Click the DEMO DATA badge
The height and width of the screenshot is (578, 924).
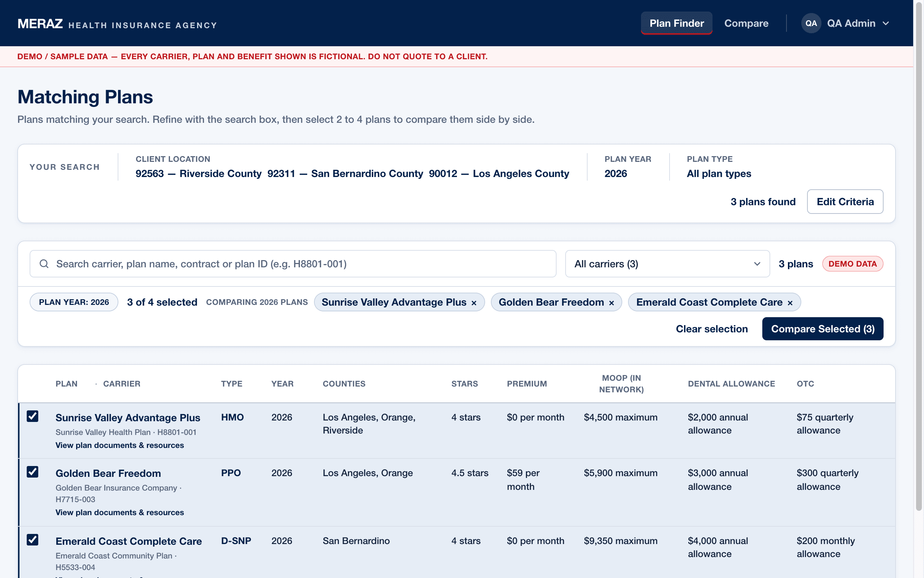(x=852, y=264)
